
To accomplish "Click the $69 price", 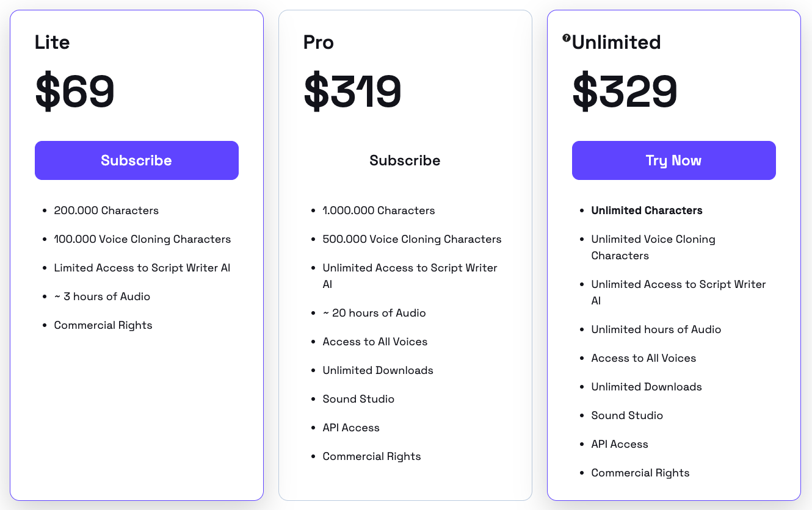I will tap(75, 92).
